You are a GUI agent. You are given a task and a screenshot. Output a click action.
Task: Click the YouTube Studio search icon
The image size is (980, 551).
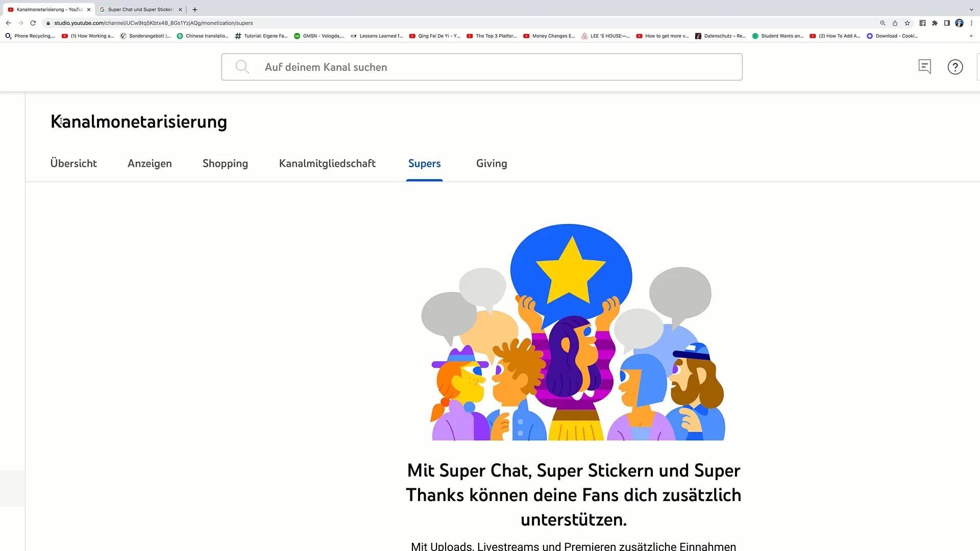point(242,67)
